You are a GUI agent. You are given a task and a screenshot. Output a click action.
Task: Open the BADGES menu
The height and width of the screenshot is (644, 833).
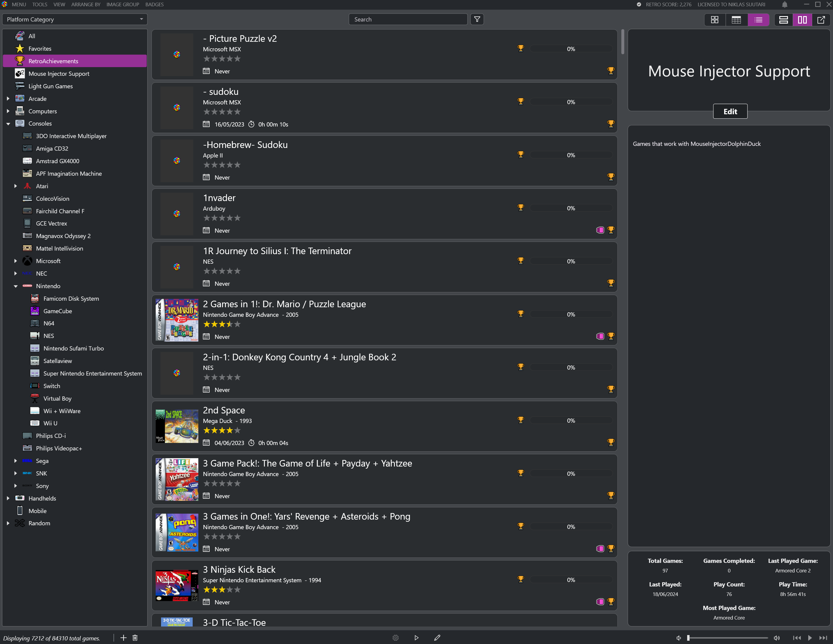pyautogui.click(x=154, y=4)
